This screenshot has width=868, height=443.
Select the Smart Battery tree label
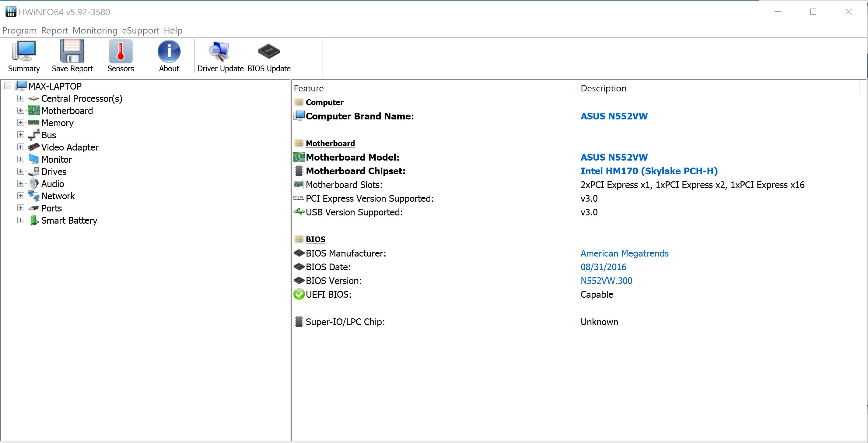click(x=69, y=220)
